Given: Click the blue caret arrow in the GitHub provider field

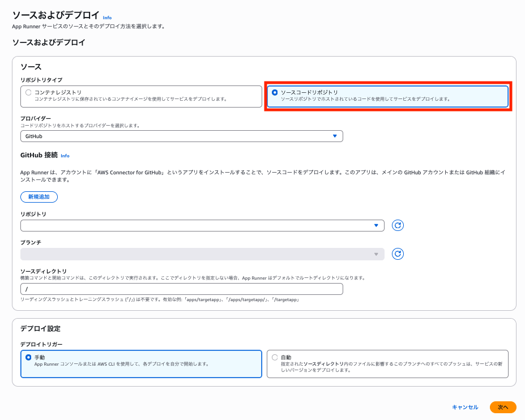Looking at the screenshot, I should point(335,136).
